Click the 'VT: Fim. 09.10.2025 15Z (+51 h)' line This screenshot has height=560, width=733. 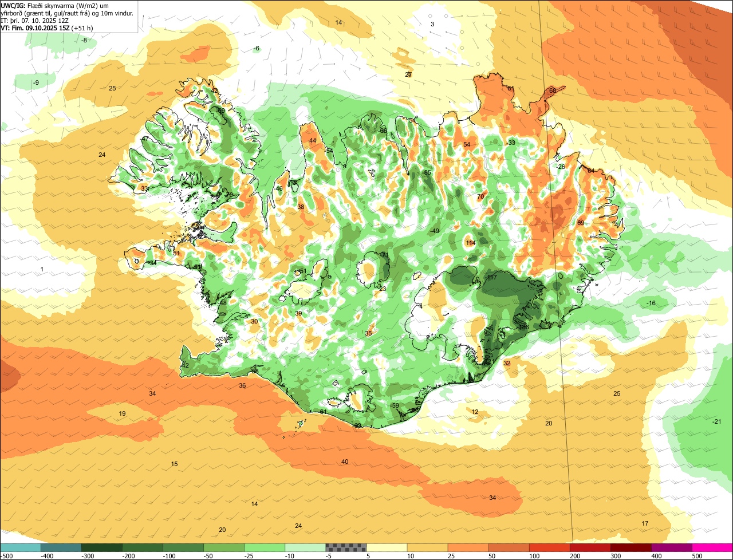pyautogui.click(x=46, y=27)
